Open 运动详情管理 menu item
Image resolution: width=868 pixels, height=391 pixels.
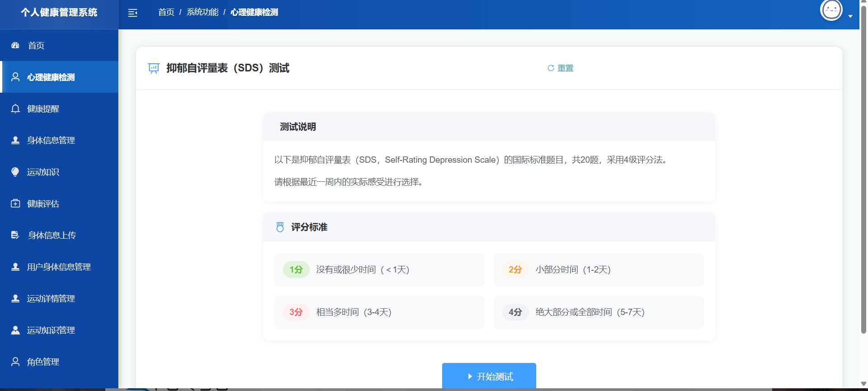(x=59, y=298)
